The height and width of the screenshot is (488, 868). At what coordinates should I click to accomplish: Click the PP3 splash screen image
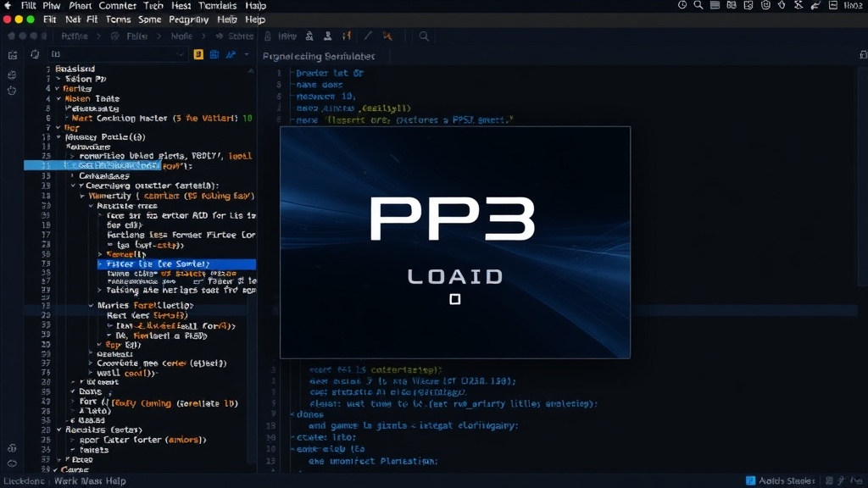(455, 242)
